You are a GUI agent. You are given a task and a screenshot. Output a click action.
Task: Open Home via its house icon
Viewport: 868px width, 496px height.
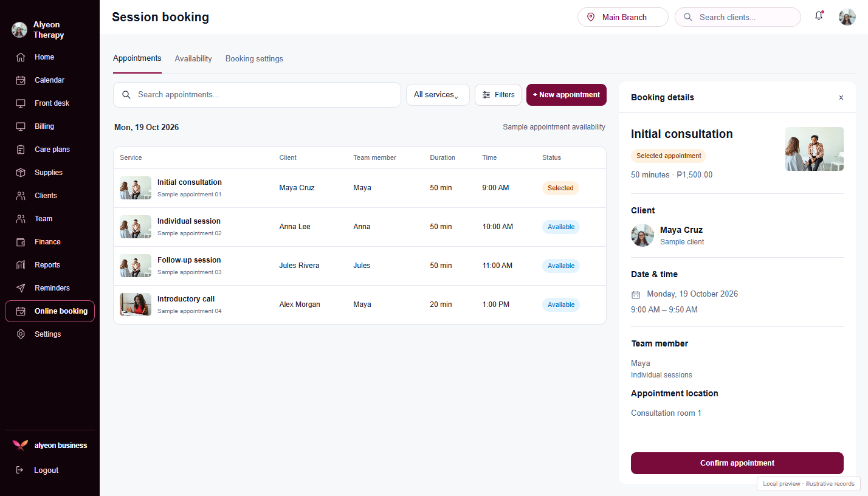pos(21,57)
